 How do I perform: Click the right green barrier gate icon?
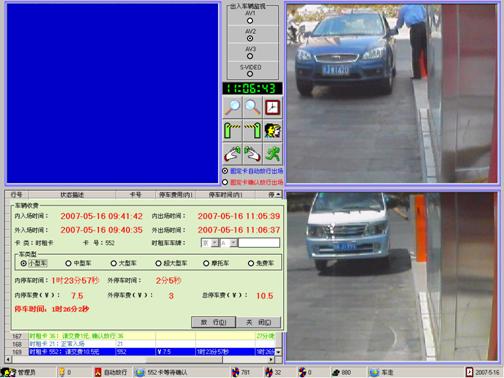(253, 130)
